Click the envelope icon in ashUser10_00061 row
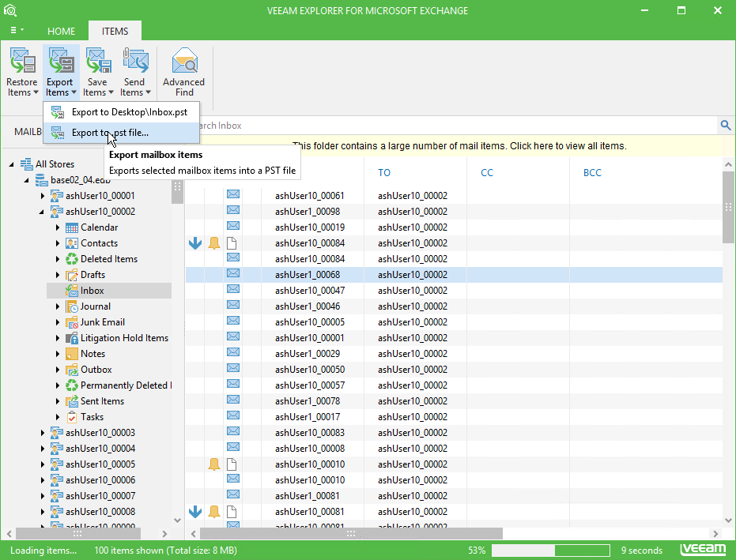736x560 pixels. click(x=233, y=194)
